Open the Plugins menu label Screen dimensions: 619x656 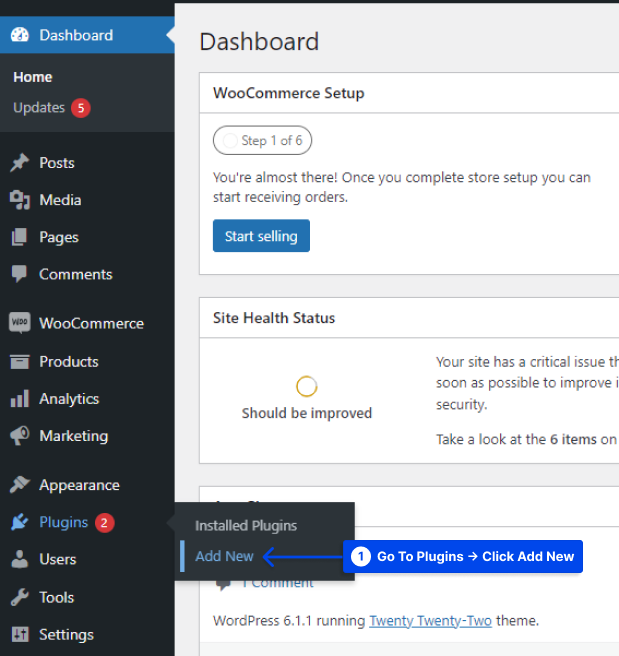[x=64, y=523]
